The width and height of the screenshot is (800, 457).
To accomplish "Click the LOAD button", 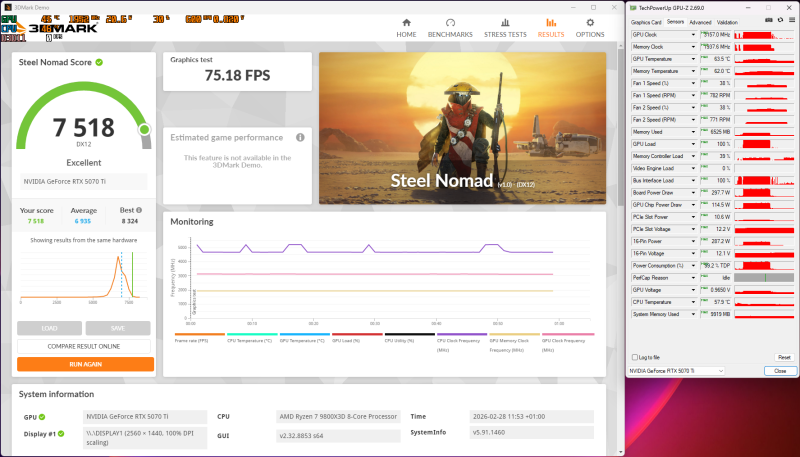I will pos(49,328).
